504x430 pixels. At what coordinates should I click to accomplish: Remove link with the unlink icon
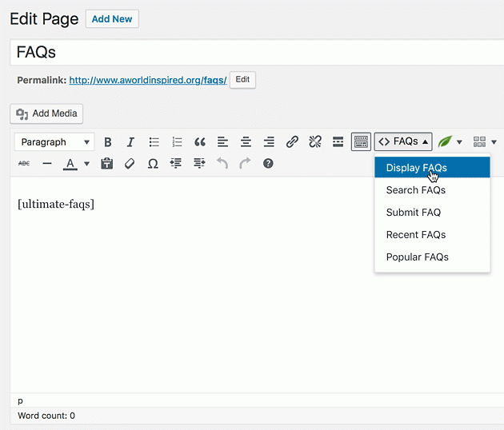click(315, 142)
